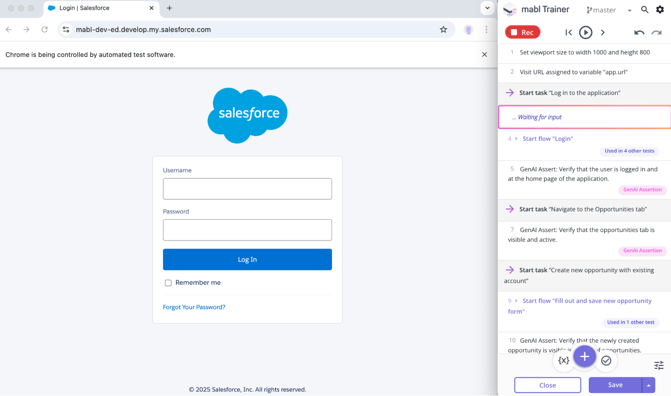
Task: Add an assertion with checkmark icon
Action: tap(606, 361)
